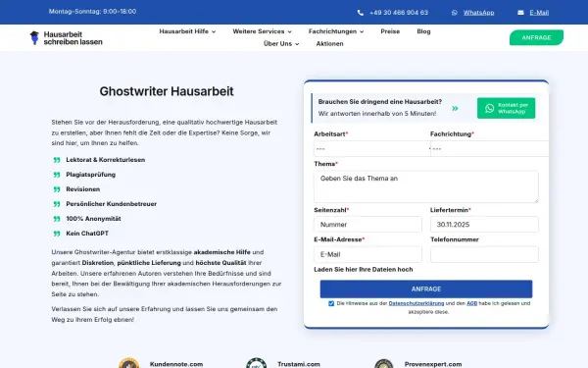Click the graduation cap site logo
This screenshot has width=588, height=368.
[34, 37]
